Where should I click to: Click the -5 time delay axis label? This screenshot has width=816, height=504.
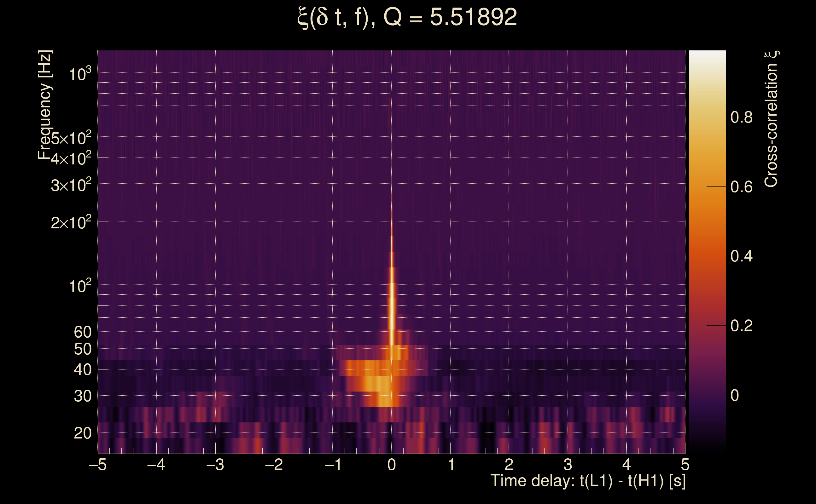tap(97, 465)
